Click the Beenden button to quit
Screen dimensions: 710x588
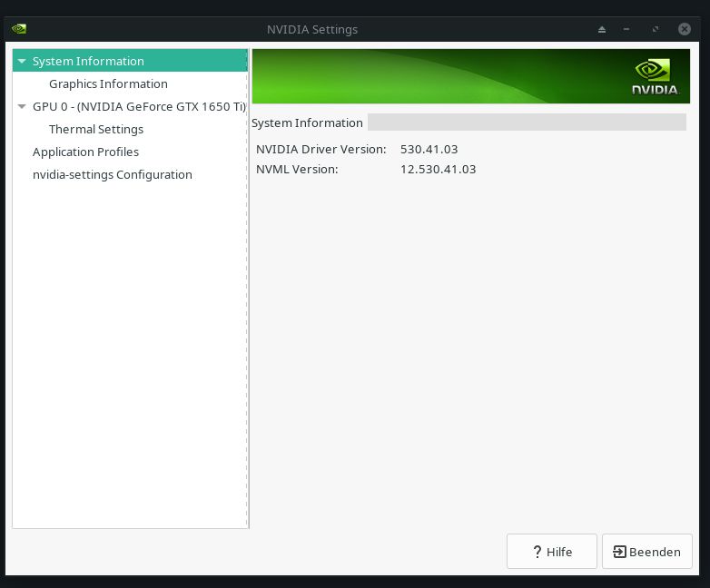pyautogui.click(x=646, y=552)
